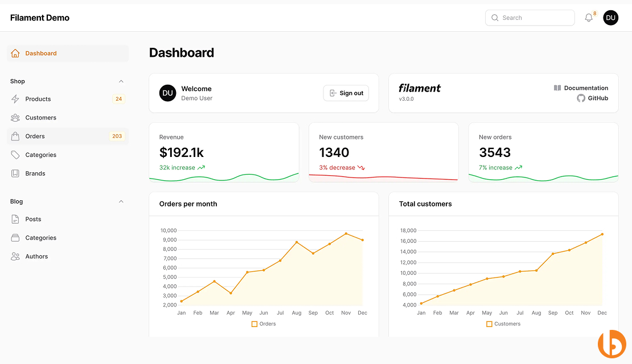Click the Total customers heading
Image resolution: width=632 pixels, height=364 pixels.
pos(425,204)
